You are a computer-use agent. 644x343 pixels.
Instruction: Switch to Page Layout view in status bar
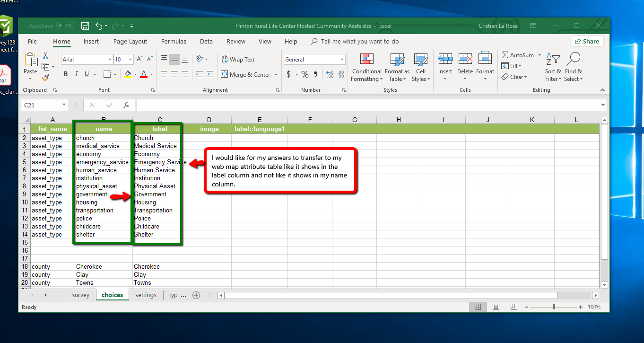point(496,307)
